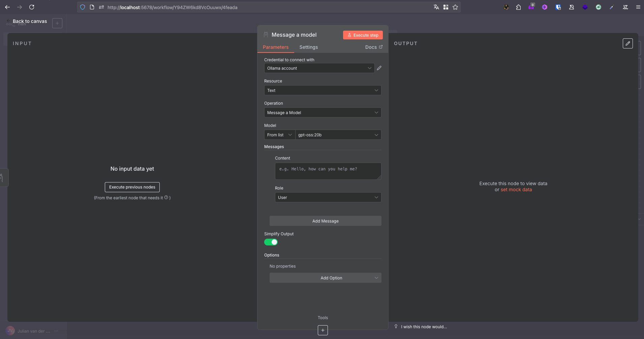Image resolution: width=644 pixels, height=339 pixels.
Task: Open the Firefox hamburger menu
Action: (x=638, y=7)
